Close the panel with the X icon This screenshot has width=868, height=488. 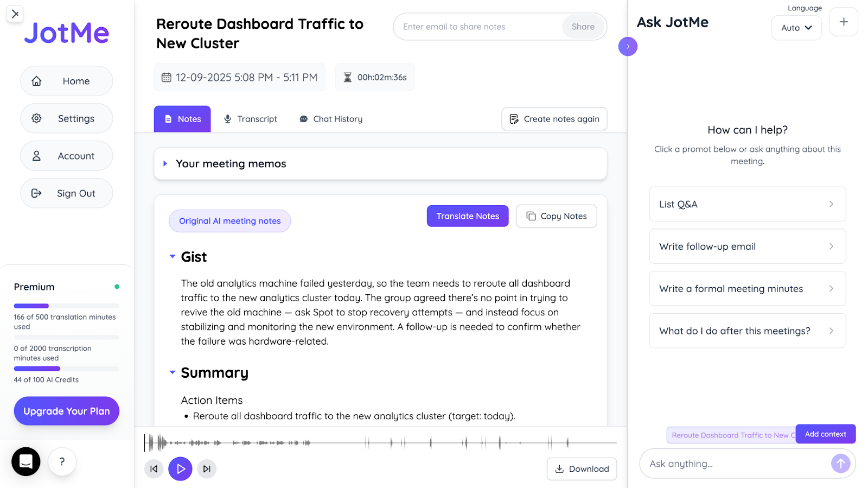15,14
